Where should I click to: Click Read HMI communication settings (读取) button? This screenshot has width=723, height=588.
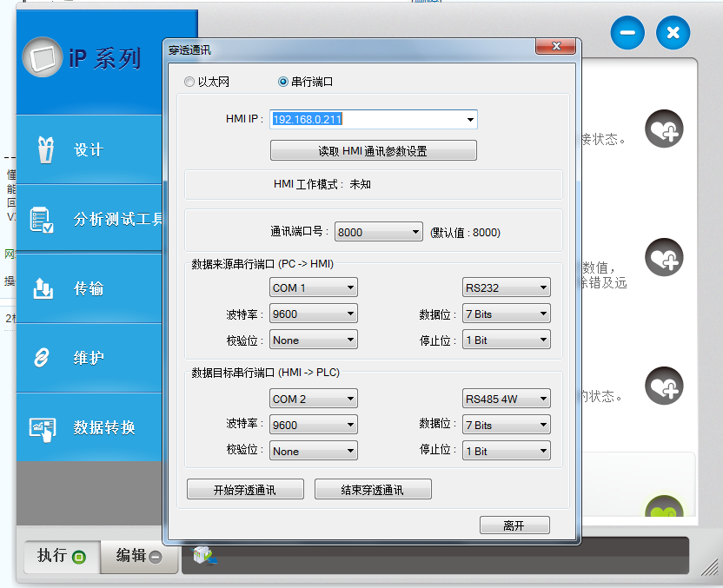click(x=373, y=150)
